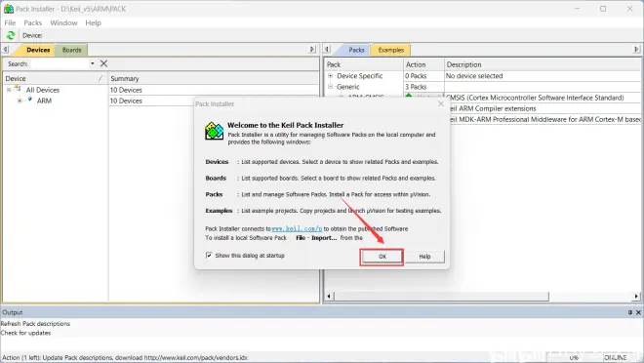Click left scroll arrow beside Devices tab
Viewport: 644px width, 363px height.
[5, 50]
